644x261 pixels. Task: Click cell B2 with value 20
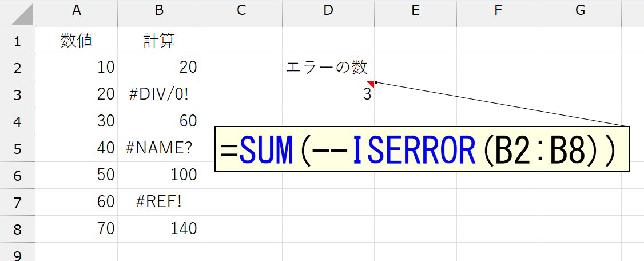tap(159, 68)
